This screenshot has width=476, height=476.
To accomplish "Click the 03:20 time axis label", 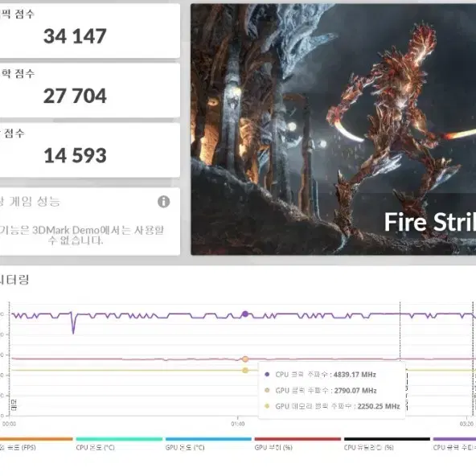I will tap(466, 424).
